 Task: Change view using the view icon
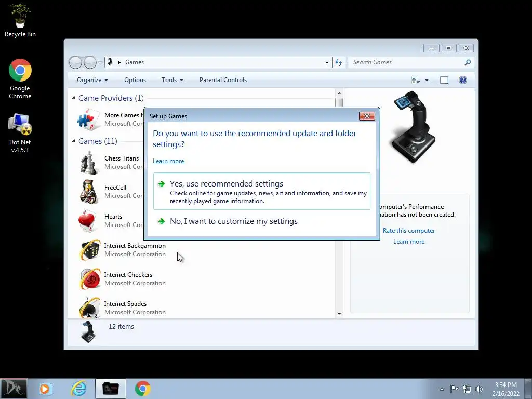[x=416, y=80]
